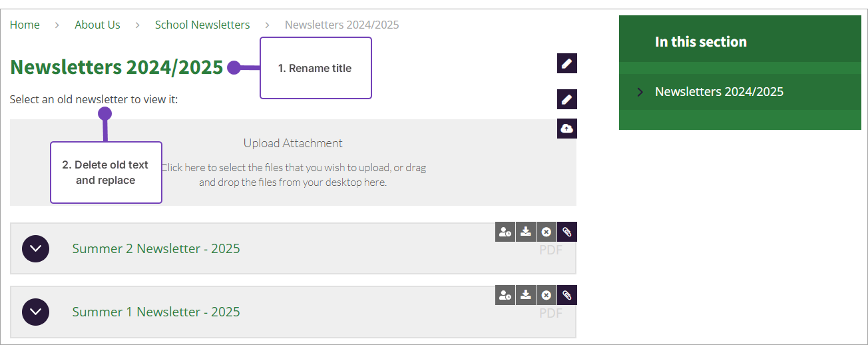Viewport: 868px width, 345px height.
Task: Delete the Summer 1 Newsletter attachment
Action: pyautogui.click(x=546, y=295)
